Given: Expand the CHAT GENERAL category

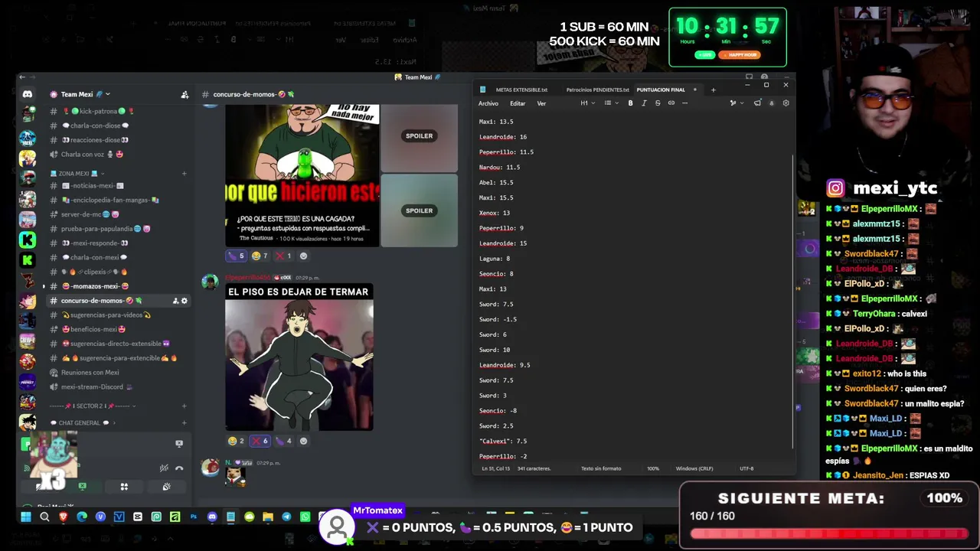Looking at the screenshot, I should tap(83, 422).
